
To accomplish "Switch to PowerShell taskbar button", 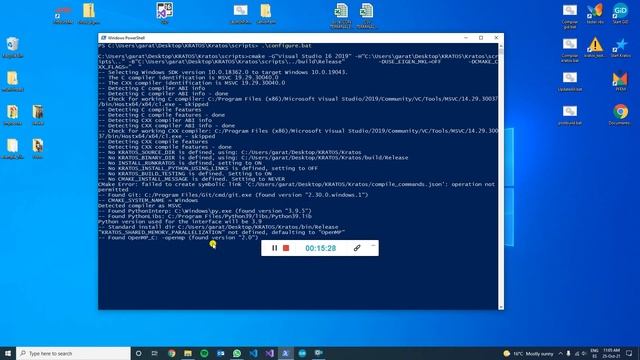I will pyautogui.click(x=286, y=353).
